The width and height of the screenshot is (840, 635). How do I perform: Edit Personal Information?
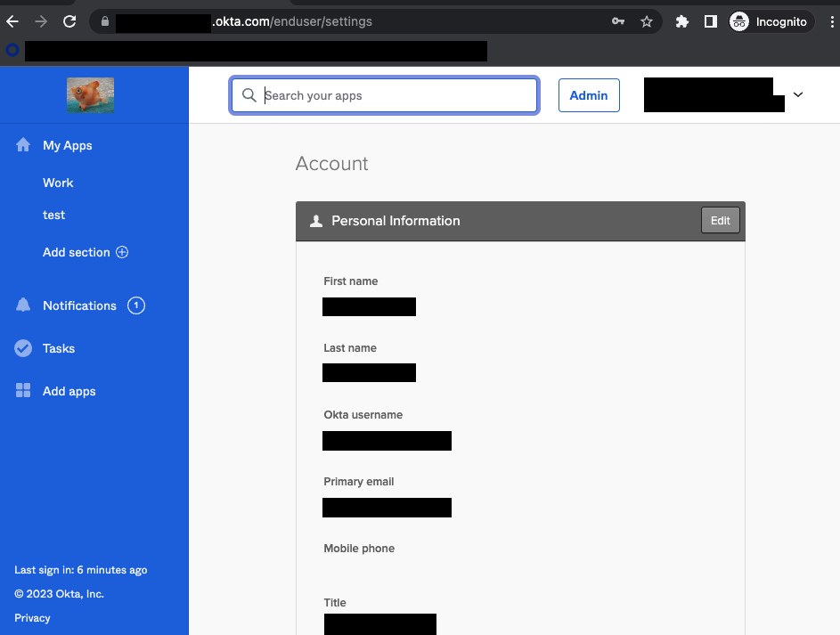pyautogui.click(x=720, y=221)
